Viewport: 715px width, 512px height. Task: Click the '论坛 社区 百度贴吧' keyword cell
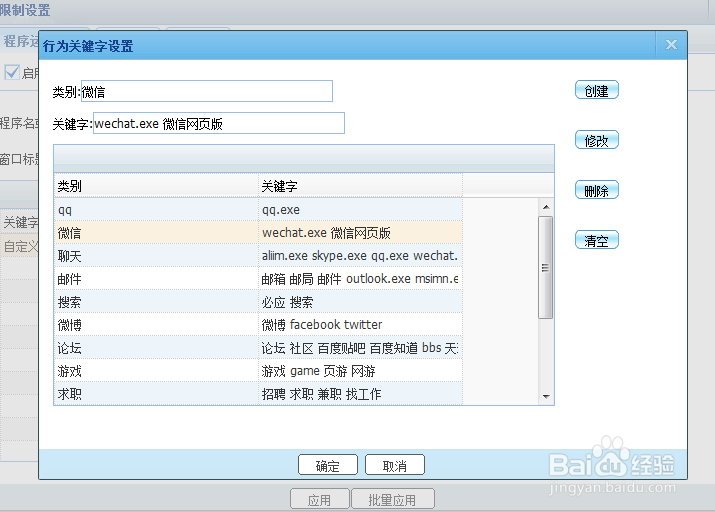coord(360,348)
